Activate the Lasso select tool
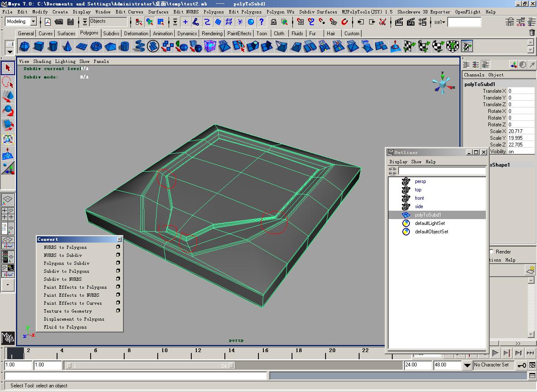537x392 pixels. click(8, 82)
